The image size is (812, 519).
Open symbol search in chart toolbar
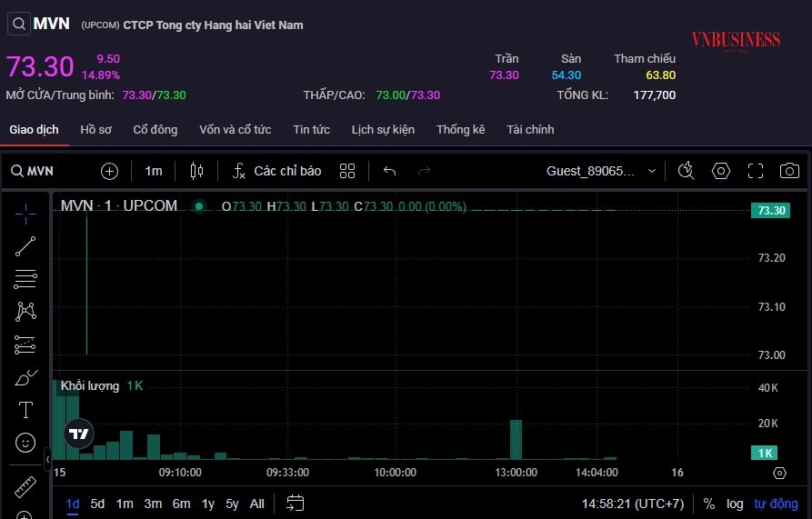click(32, 171)
